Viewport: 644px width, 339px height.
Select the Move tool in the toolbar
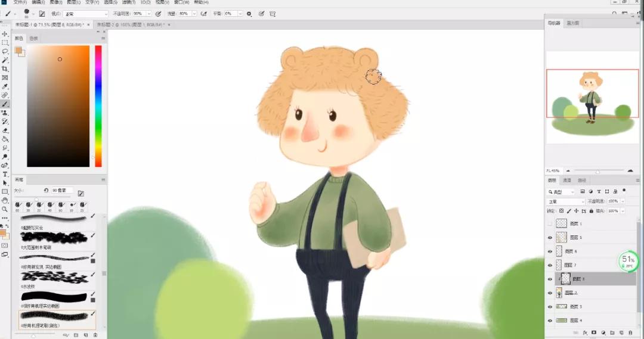(5, 34)
